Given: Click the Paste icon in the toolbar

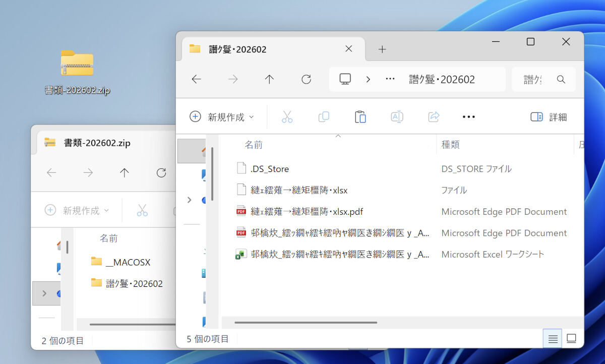Looking at the screenshot, I should click(x=360, y=116).
